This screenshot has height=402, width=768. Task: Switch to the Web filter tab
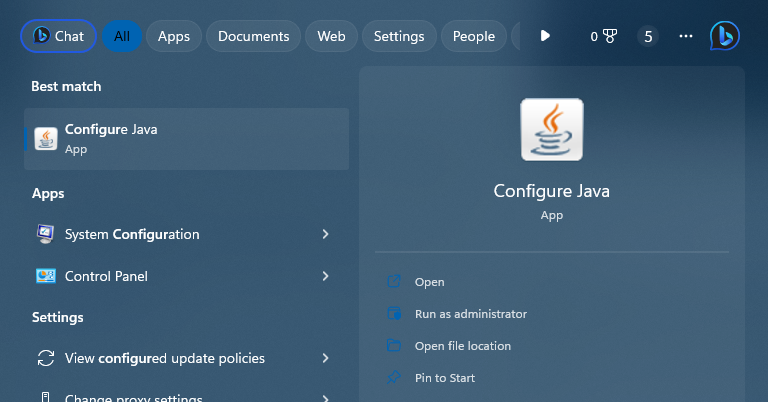[331, 36]
